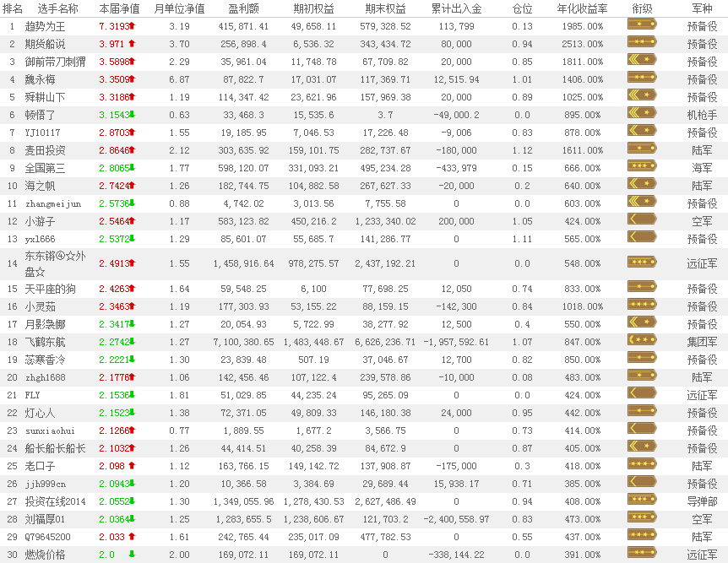Image resolution: width=728 pixels, height=563 pixels.
Task: Click the rank badge for 飞鹤东航
Action: tap(642, 340)
